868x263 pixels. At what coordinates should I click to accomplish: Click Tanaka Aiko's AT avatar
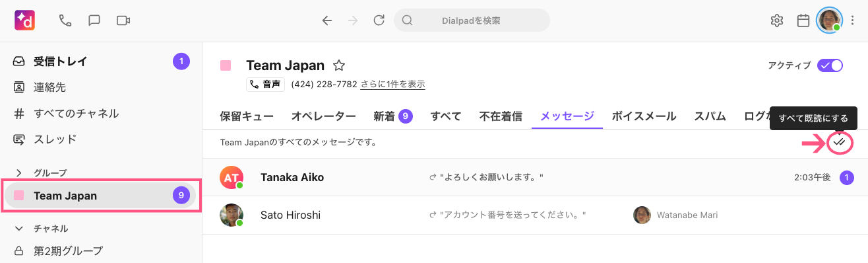pos(232,177)
